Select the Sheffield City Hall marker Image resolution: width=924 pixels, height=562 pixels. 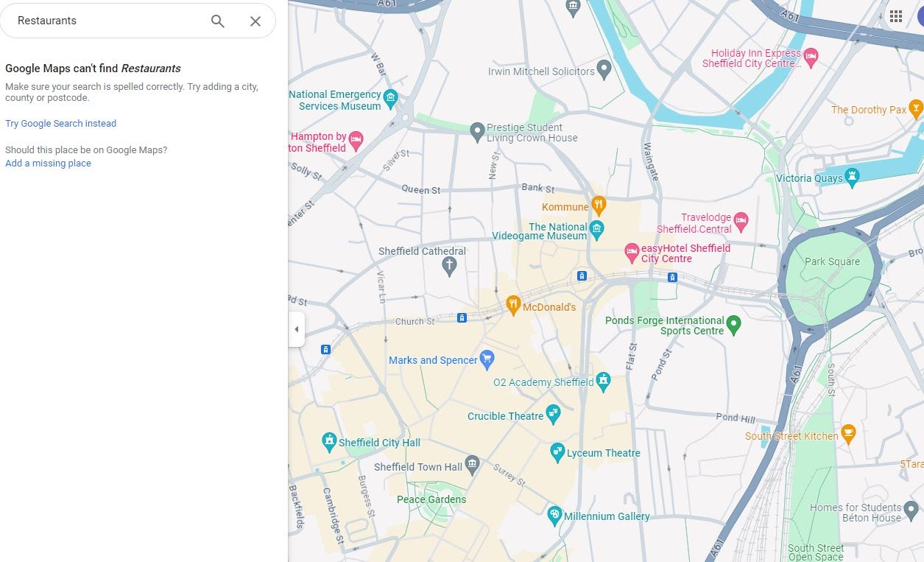(329, 441)
